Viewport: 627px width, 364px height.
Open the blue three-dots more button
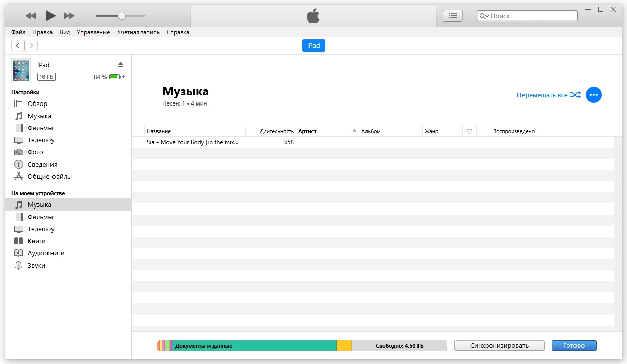[x=594, y=95]
